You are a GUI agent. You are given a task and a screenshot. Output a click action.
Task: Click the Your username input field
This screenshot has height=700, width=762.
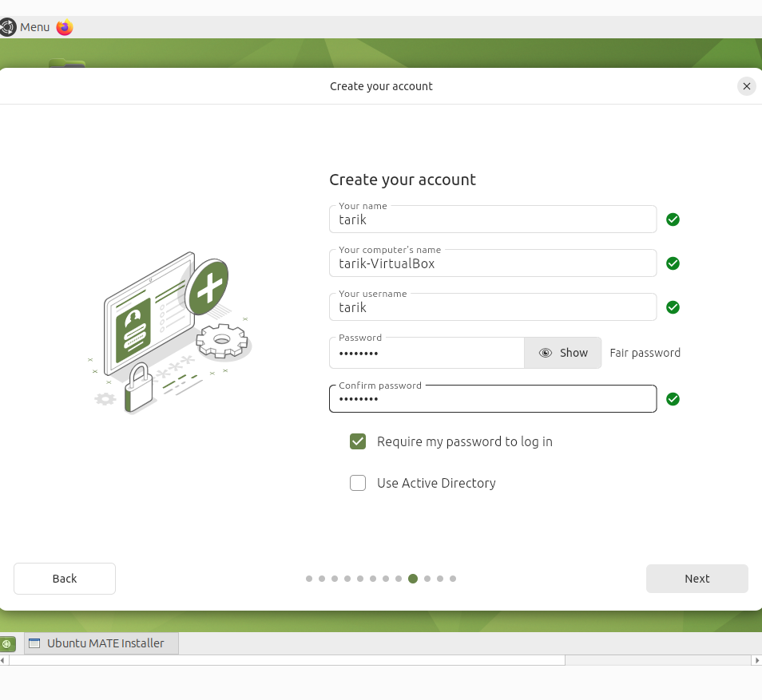tap(493, 307)
